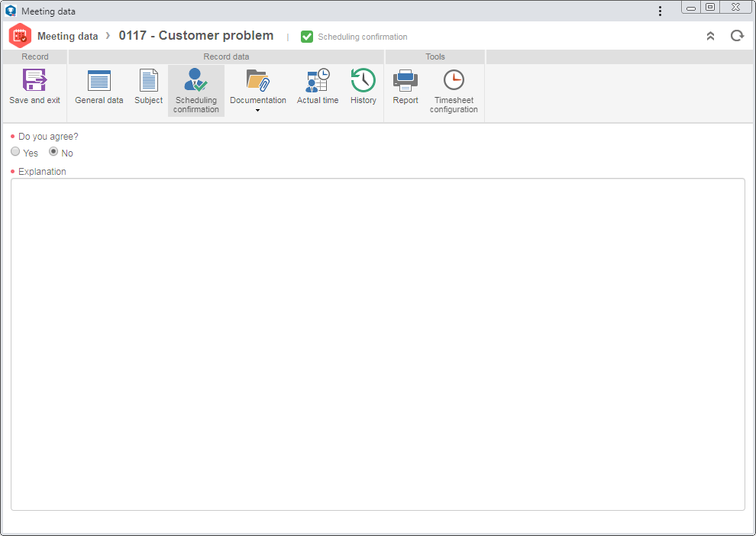Click the Do you agree? label
The height and width of the screenshot is (536, 756).
(x=48, y=137)
